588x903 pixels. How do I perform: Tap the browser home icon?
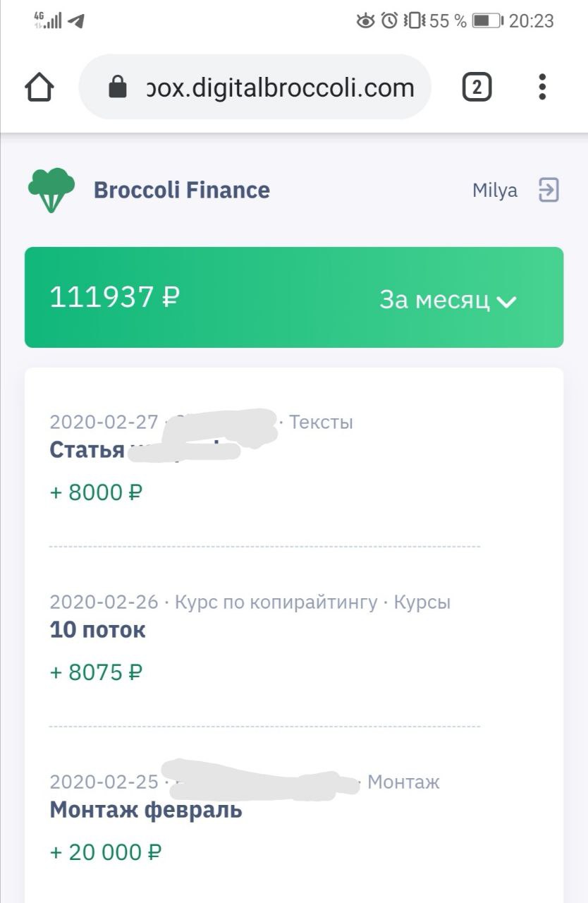click(39, 87)
